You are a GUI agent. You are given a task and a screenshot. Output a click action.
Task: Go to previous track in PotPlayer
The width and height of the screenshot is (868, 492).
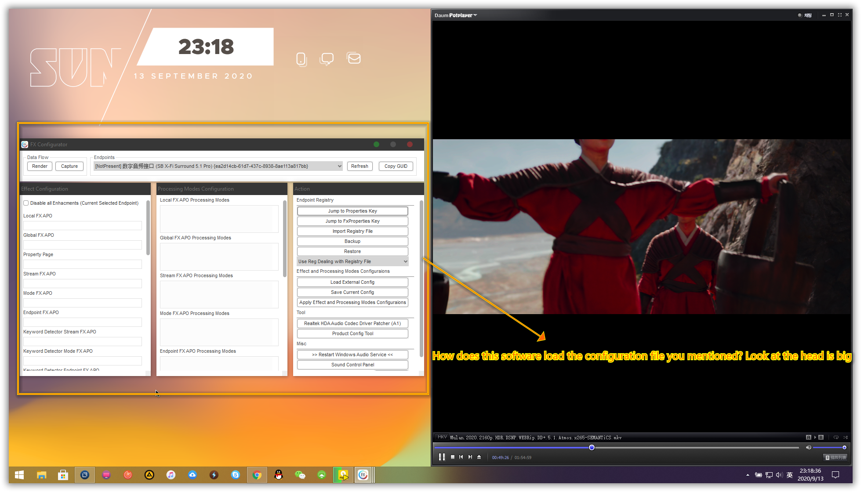tap(461, 457)
